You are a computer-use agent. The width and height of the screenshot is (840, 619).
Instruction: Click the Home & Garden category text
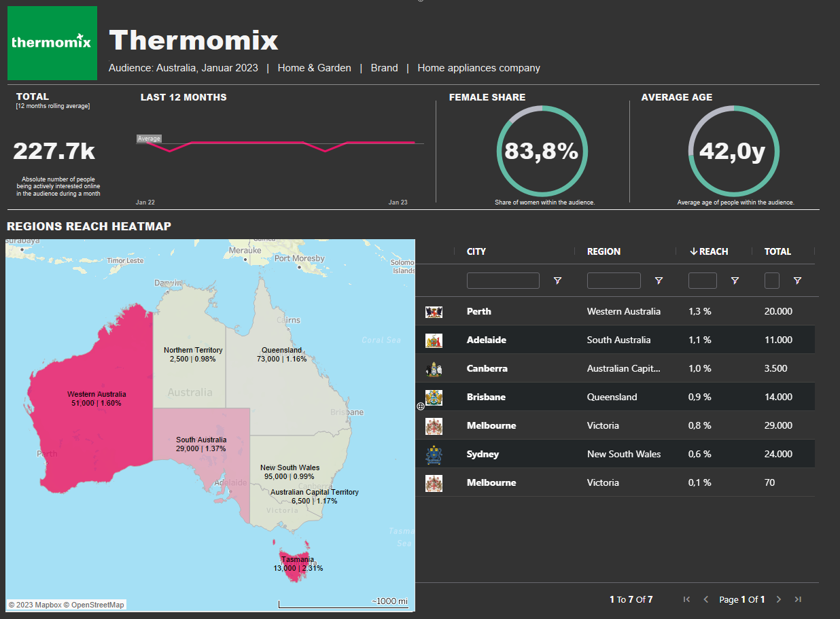(x=315, y=68)
